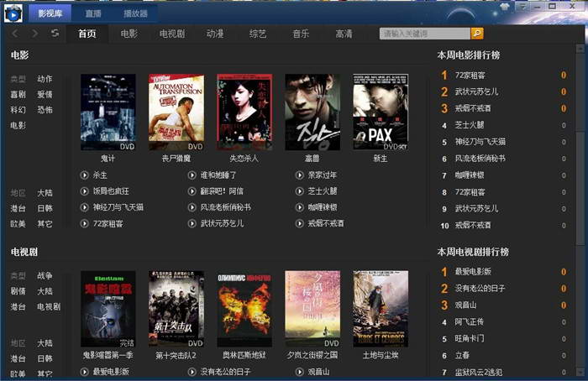Open the 鬼影喧嚣第一季 TV poster
Viewport: 588px width, 381px height.
(x=108, y=309)
